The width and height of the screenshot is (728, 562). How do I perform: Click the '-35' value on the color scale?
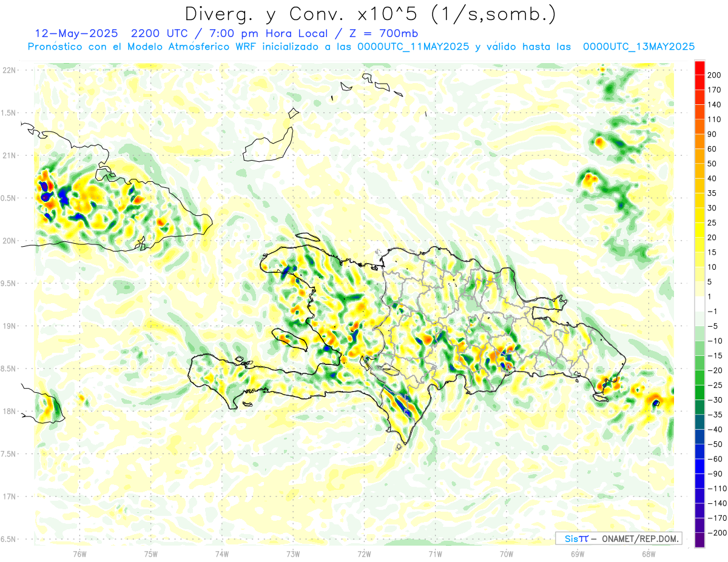[x=715, y=415]
